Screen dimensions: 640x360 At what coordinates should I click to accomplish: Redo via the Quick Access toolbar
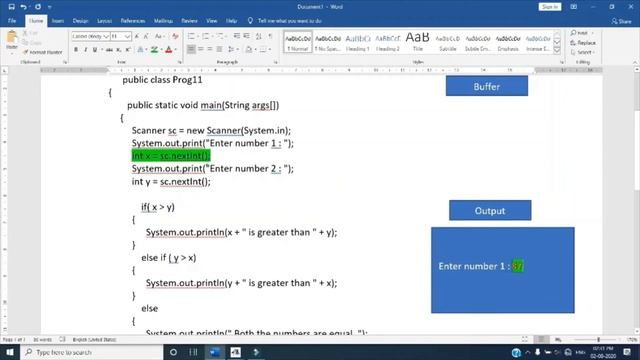38,7
